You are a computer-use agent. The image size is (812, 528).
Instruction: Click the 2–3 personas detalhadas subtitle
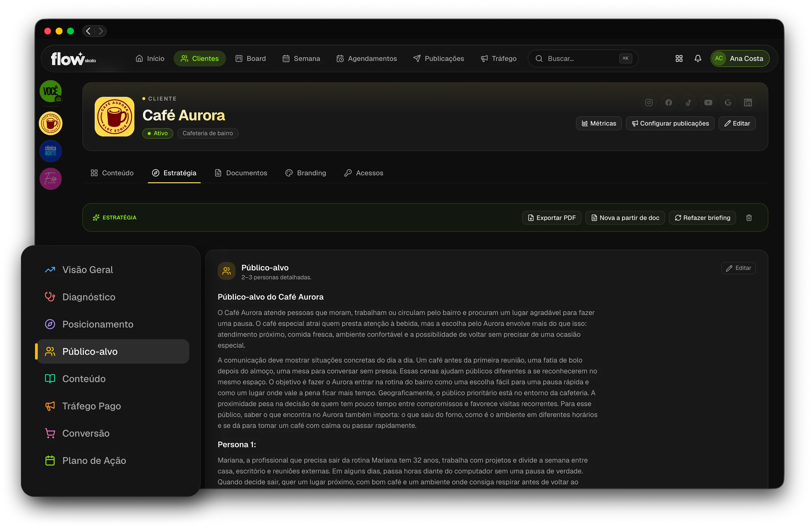(276, 278)
